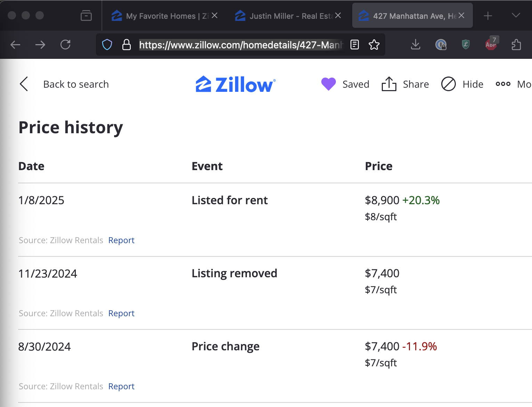532x407 pixels.
Task: Click the Zillow logo
Action: coord(235,84)
